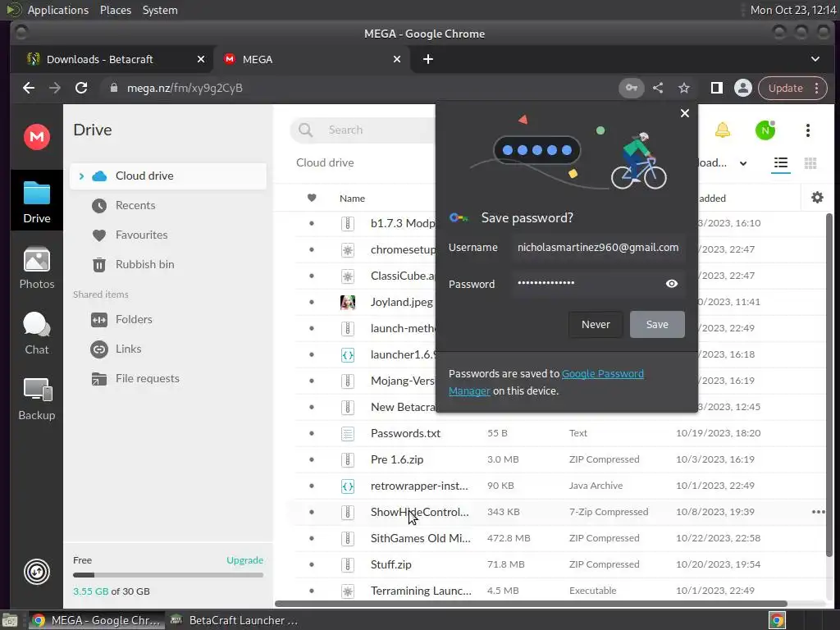Click the address bar URL
Image resolution: width=840 pixels, height=630 pixels.
(185, 88)
